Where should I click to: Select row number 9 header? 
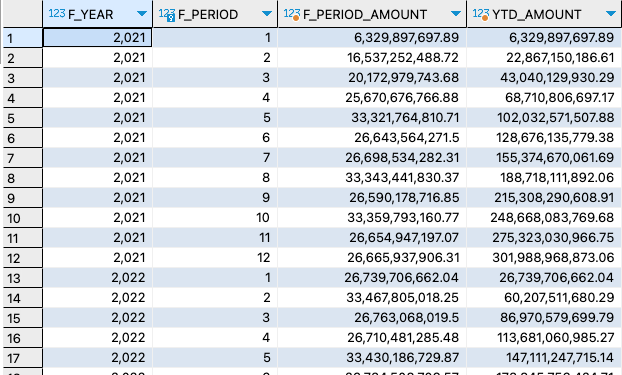point(23,198)
